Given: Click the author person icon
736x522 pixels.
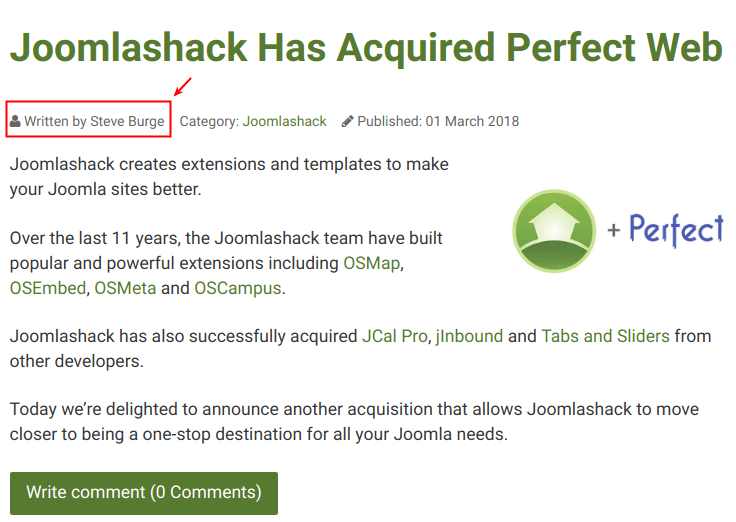Looking at the screenshot, I should [15, 121].
